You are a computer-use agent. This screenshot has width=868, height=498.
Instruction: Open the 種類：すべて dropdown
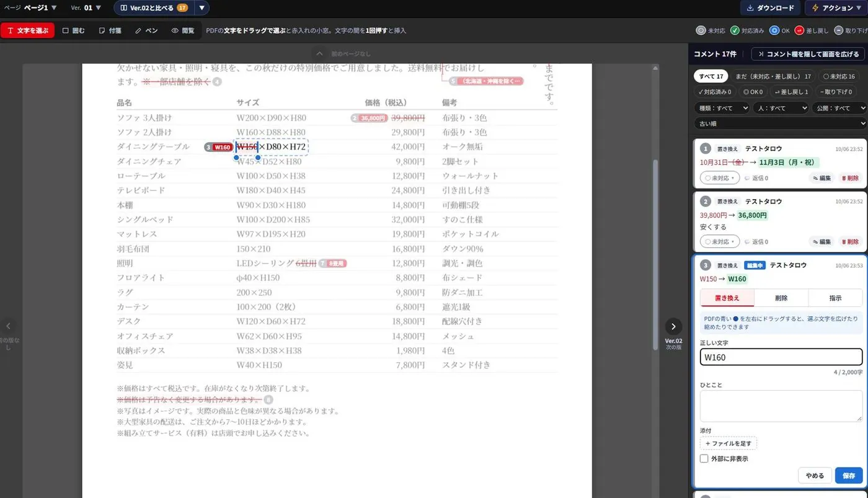[722, 108]
